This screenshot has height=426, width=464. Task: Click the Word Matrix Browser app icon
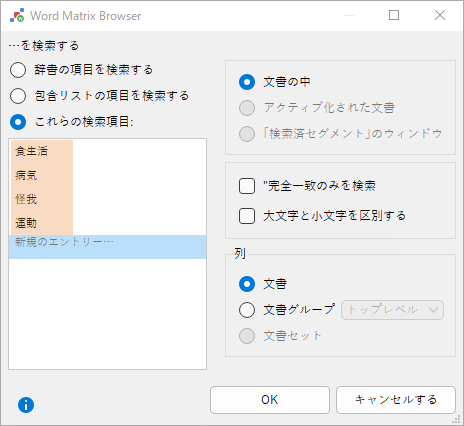click(17, 16)
